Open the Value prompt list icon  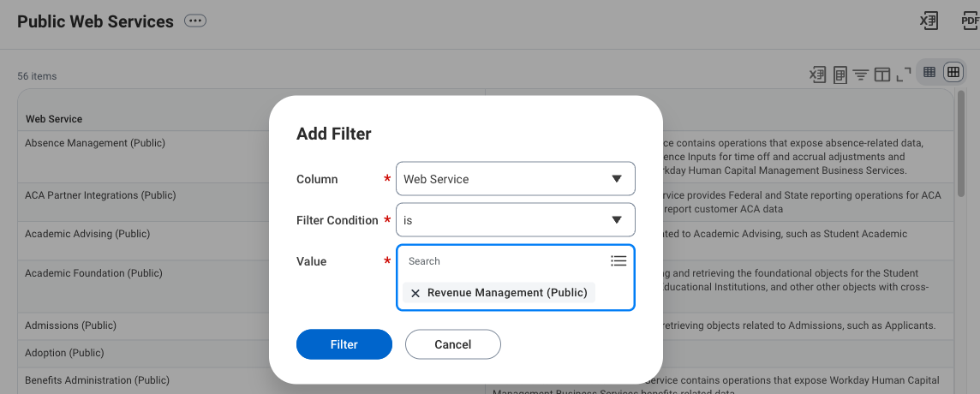click(x=618, y=260)
